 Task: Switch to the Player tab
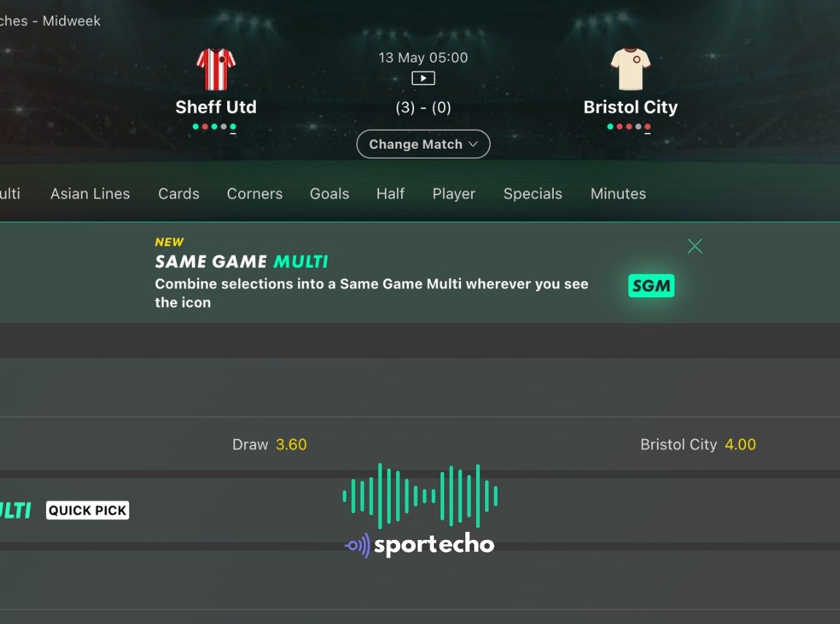coord(454,194)
